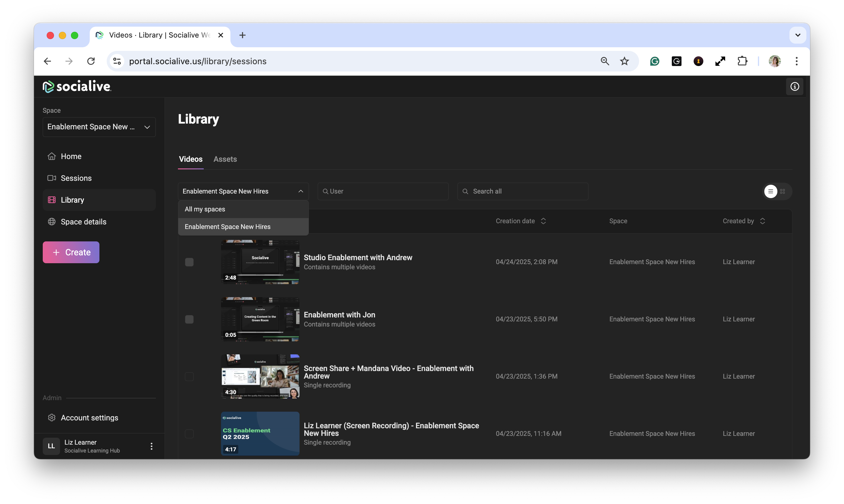844x504 pixels.
Task: Open Liz Learner's three-dot user menu
Action: pyautogui.click(x=152, y=446)
